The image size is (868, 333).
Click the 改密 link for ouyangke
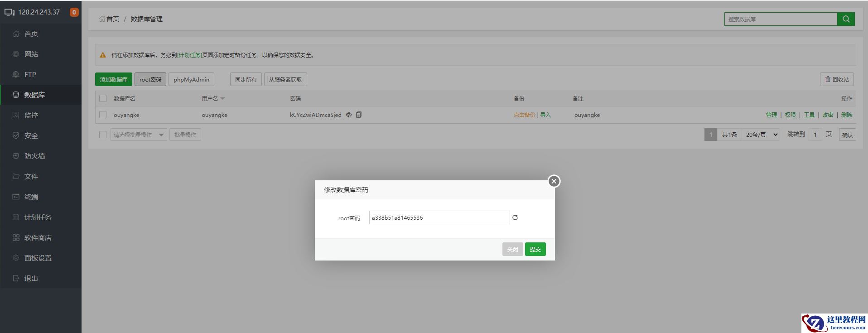(x=828, y=115)
